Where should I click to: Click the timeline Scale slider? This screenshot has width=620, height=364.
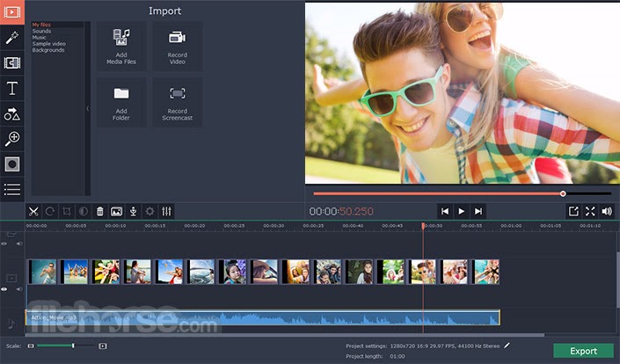coord(66,346)
